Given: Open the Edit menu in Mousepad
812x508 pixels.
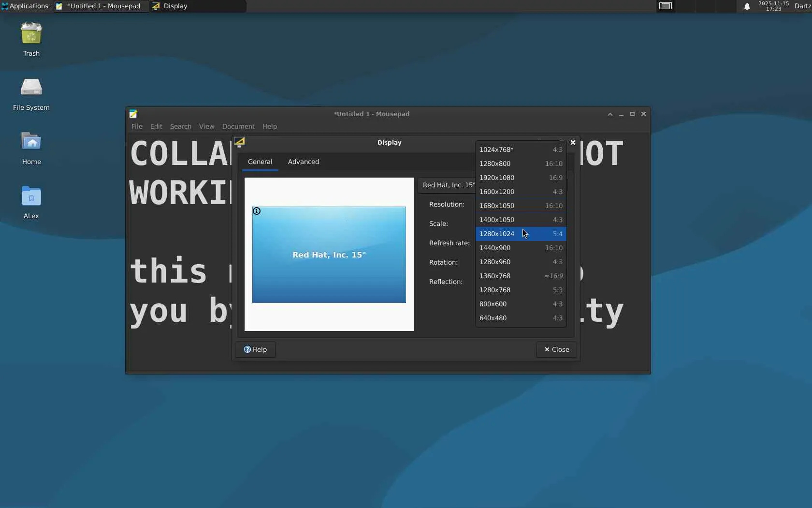Looking at the screenshot, I should [156, 126].
